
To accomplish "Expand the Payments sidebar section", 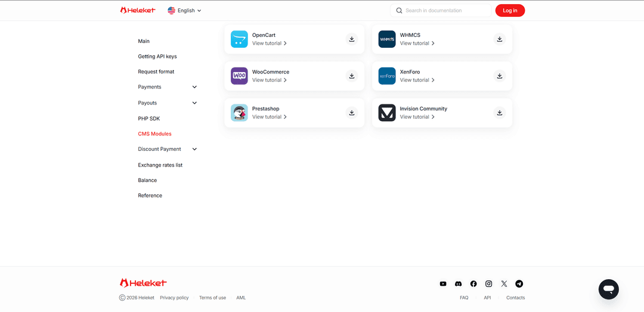I will (x=194, y=87).
